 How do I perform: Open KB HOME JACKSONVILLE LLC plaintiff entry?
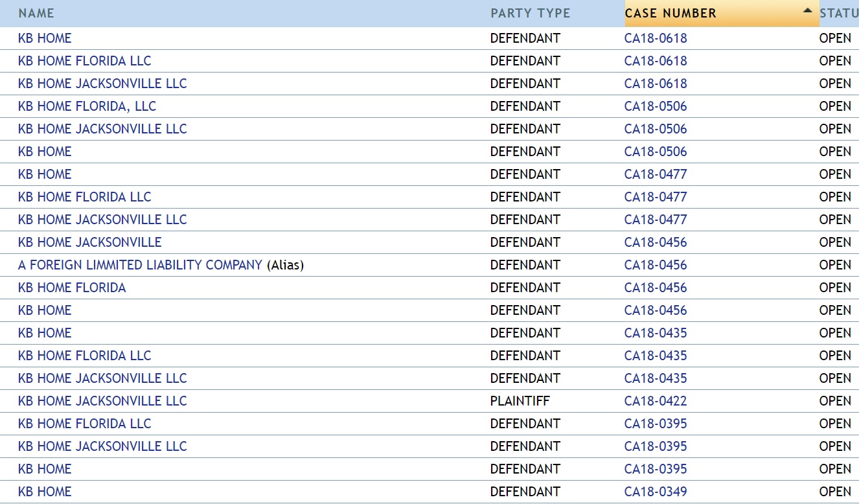pyautogui.click(x=102, y=401)
